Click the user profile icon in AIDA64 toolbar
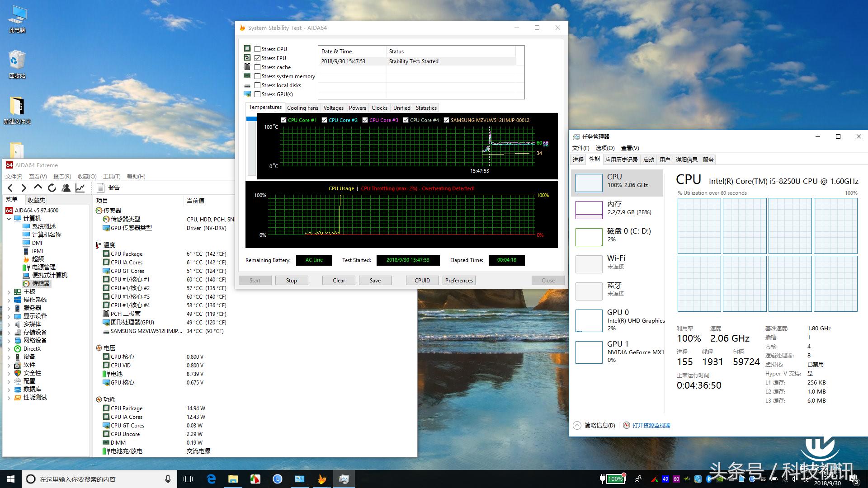This screenshot has width=868, height=488. click(x=66, y=188)
